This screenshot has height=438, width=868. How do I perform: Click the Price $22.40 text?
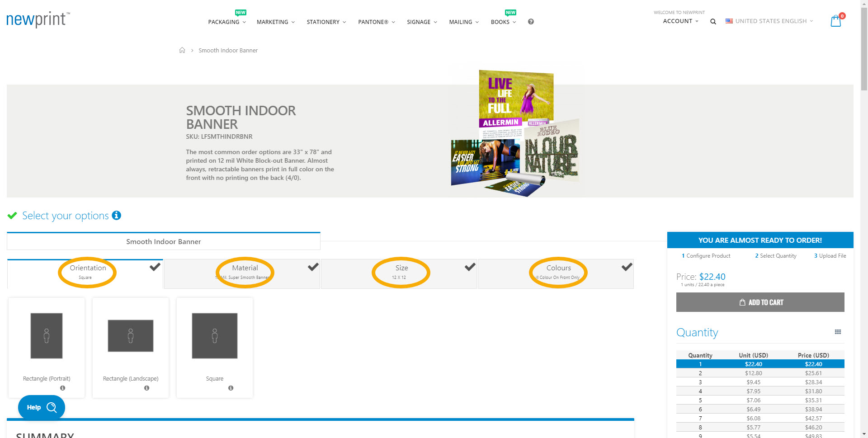pyautogui.click(x=701, y=277)
